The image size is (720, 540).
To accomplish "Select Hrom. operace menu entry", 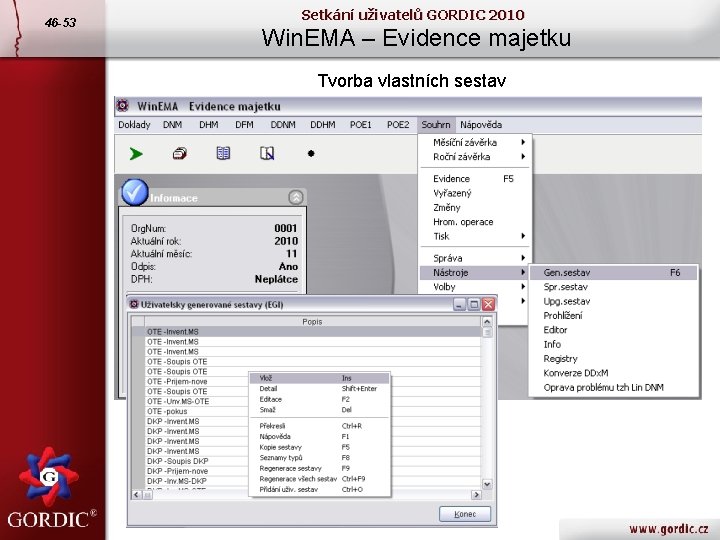I will coord(475,222).
